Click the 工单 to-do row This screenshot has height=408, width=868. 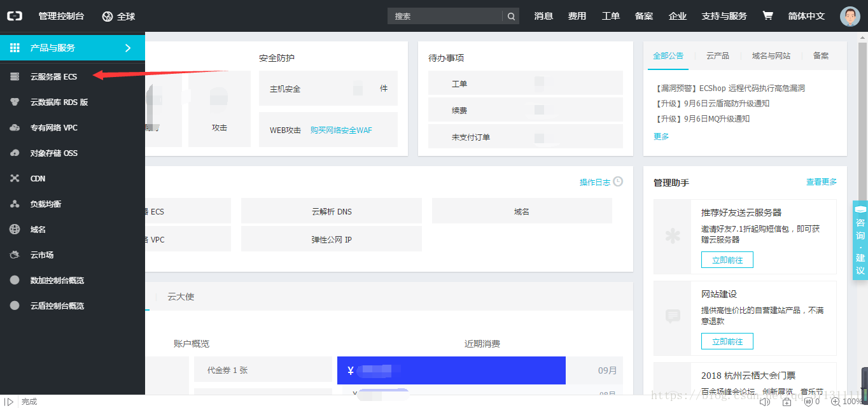(x=526, y=83)
